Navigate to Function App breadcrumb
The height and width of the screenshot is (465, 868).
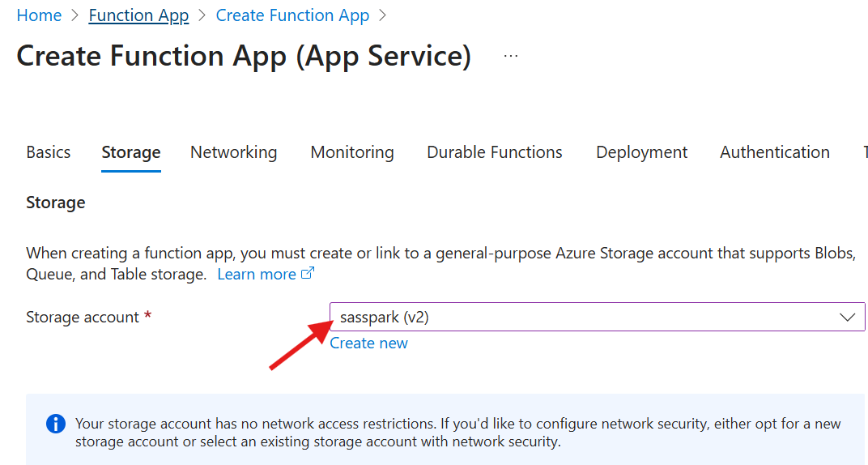coord(138,15)
